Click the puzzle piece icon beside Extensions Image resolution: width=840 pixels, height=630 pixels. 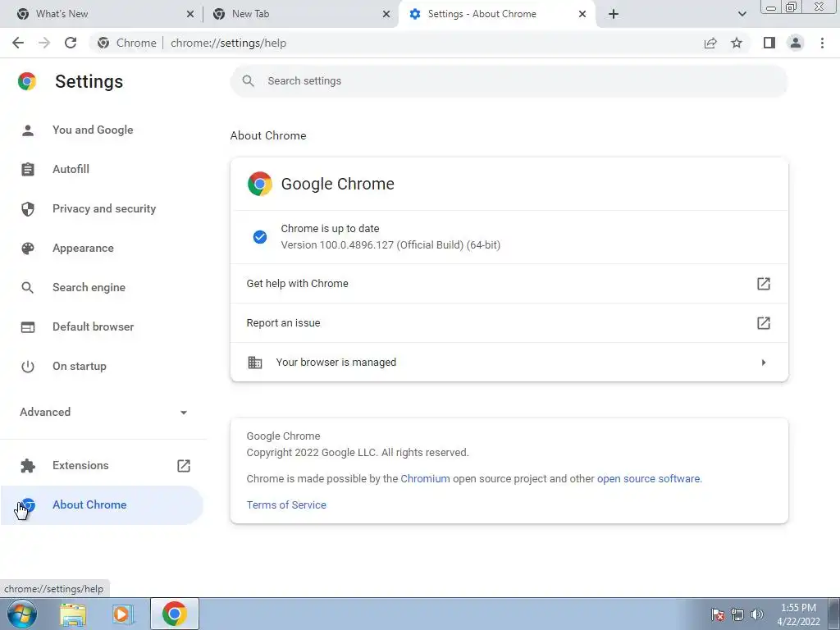click(28, 466)
